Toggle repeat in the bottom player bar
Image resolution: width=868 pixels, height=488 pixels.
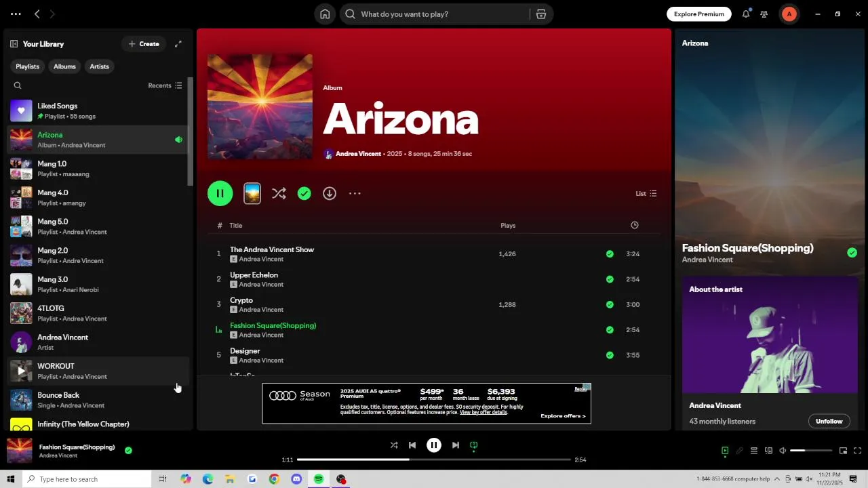474,445
